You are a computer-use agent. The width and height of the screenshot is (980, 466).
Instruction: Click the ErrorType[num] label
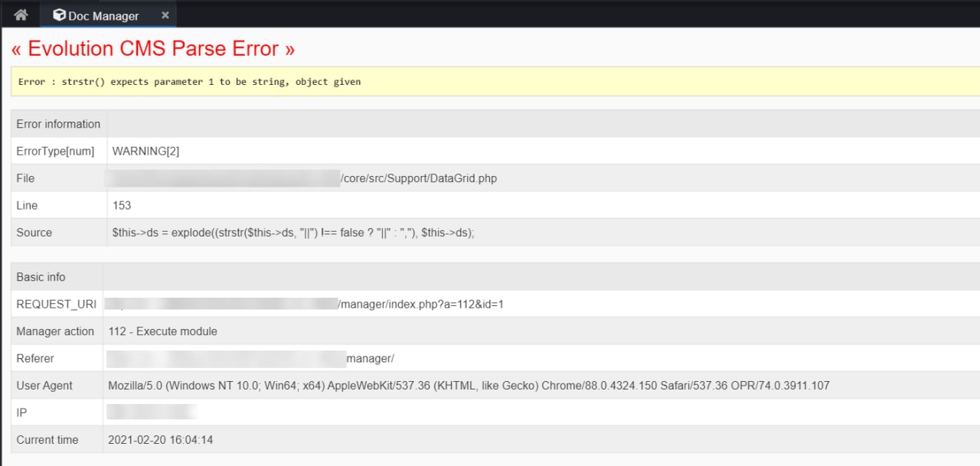(55, 152)
